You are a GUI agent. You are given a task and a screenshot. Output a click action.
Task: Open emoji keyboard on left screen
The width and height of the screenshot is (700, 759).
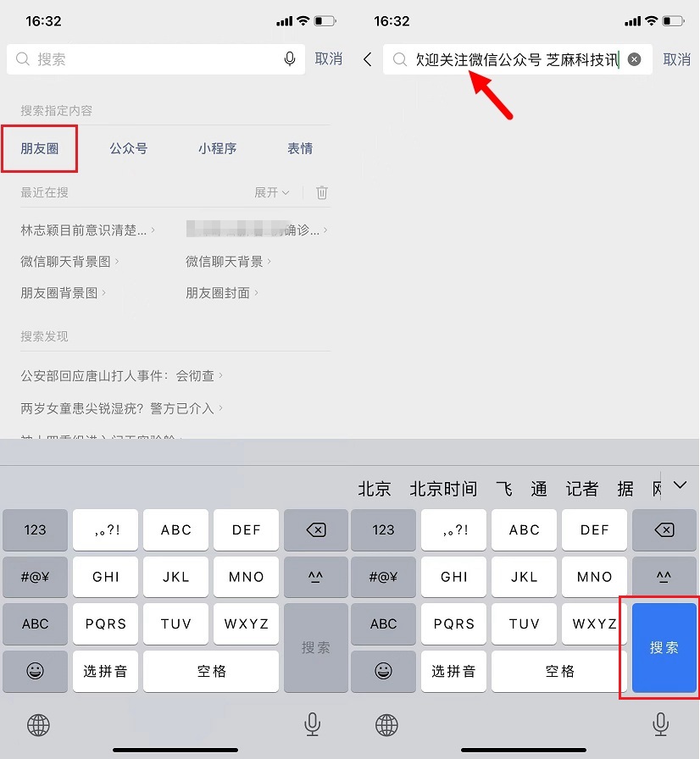click(35, 671)
